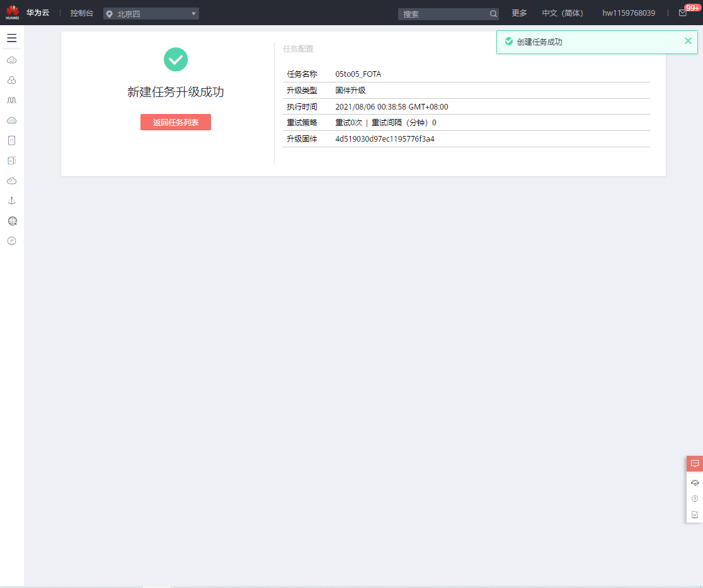Click the IP location pin sidebar icon

click(x=12, y=241)
